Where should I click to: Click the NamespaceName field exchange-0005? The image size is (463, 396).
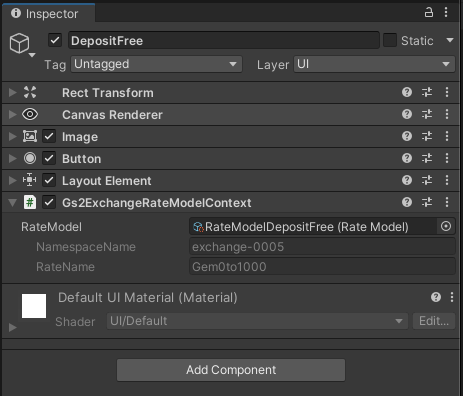pos(322,247)
